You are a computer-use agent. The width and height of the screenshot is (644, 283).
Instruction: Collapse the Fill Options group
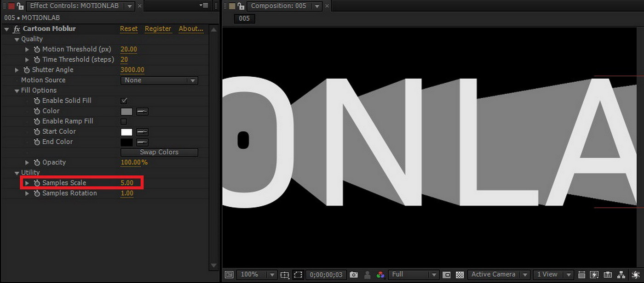17,91
